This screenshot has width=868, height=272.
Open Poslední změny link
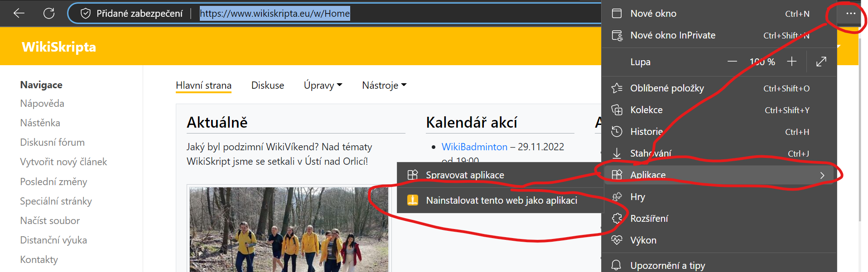(53, 182)
